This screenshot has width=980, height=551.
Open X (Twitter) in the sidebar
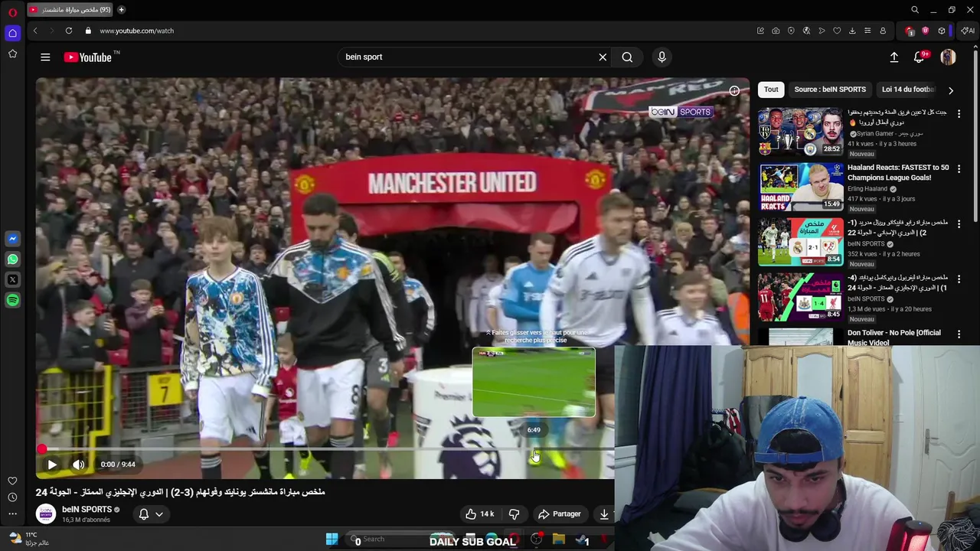click(12, 280)
